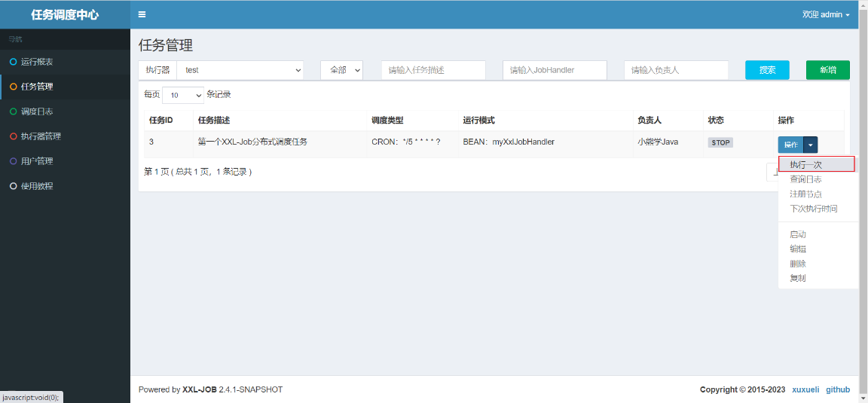This screenshot has height=403, width=868.
Task: Click the green 新增 button
Action: (x=827, y=70)
